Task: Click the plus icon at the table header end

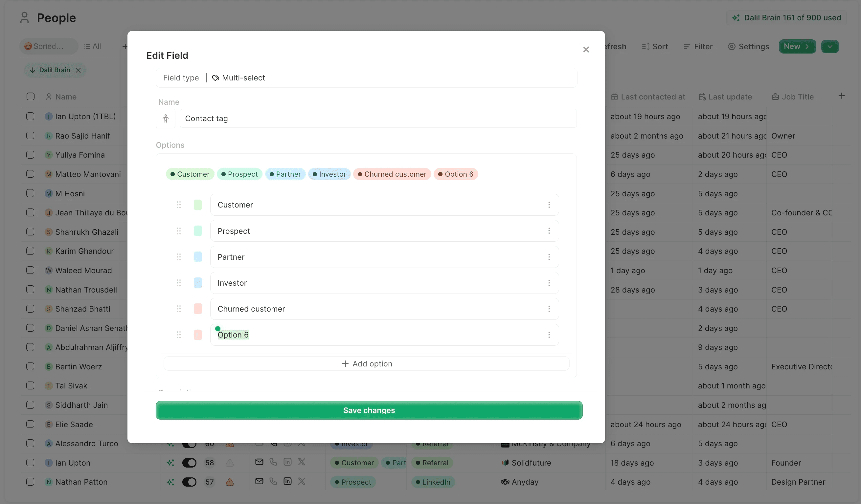Action: click(x=842, y=96)
